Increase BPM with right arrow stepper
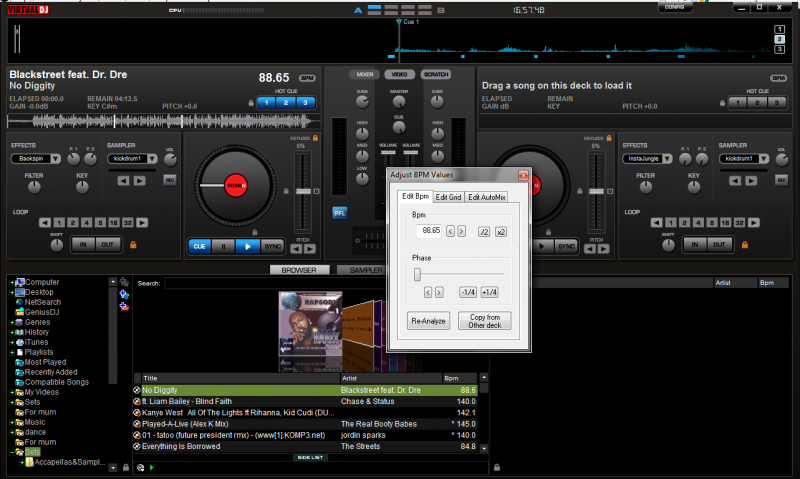Screen dimensions: 800x479 pyautogui.click(x=461, y=232)
